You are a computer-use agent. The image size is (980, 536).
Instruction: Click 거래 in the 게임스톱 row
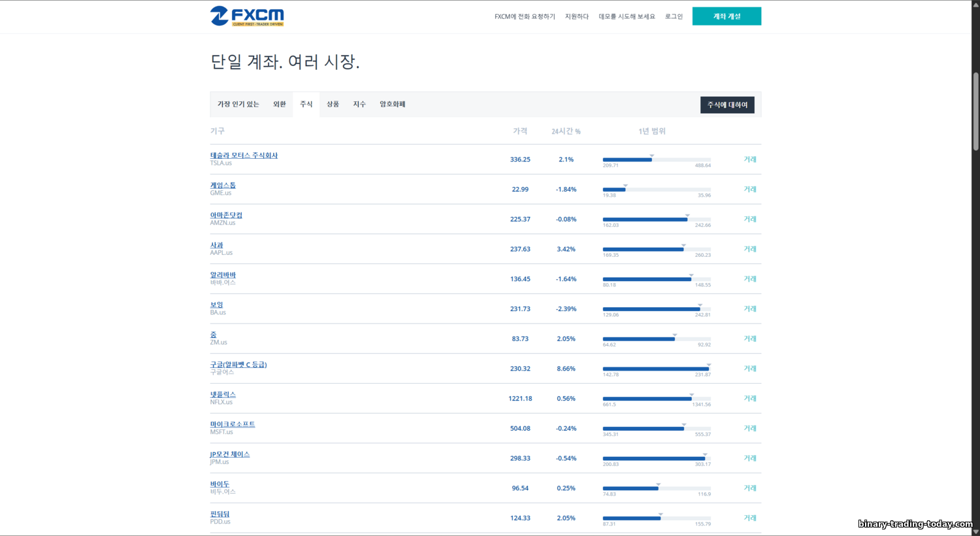tap(750, 190)
